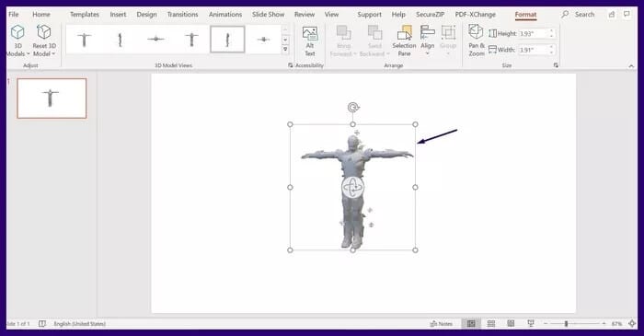This screenshot has height=336, width=644.
Task: Select the fourth 3D model view preset
Action: [191, 40]
